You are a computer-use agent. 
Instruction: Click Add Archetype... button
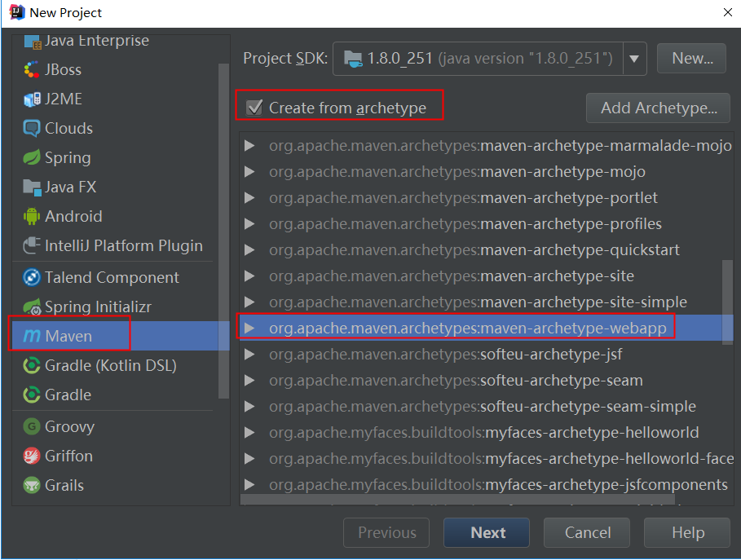659,108
